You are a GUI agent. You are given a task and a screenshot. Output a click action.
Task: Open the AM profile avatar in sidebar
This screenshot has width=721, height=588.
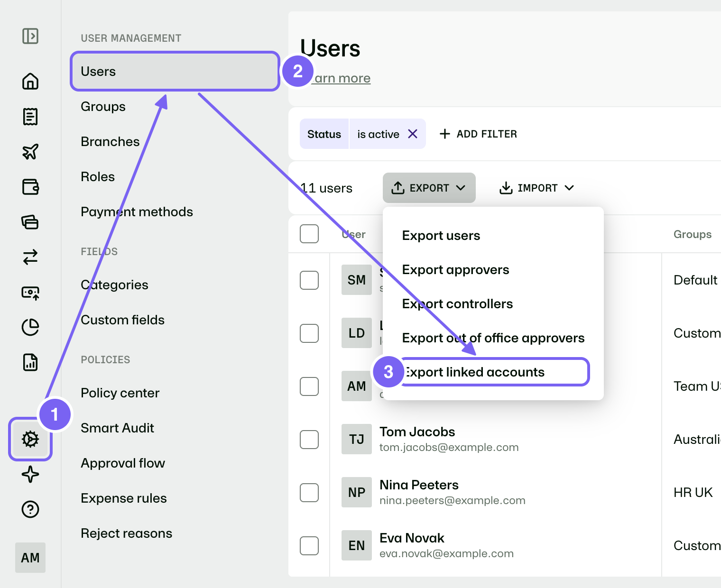(x=30, y=558)
